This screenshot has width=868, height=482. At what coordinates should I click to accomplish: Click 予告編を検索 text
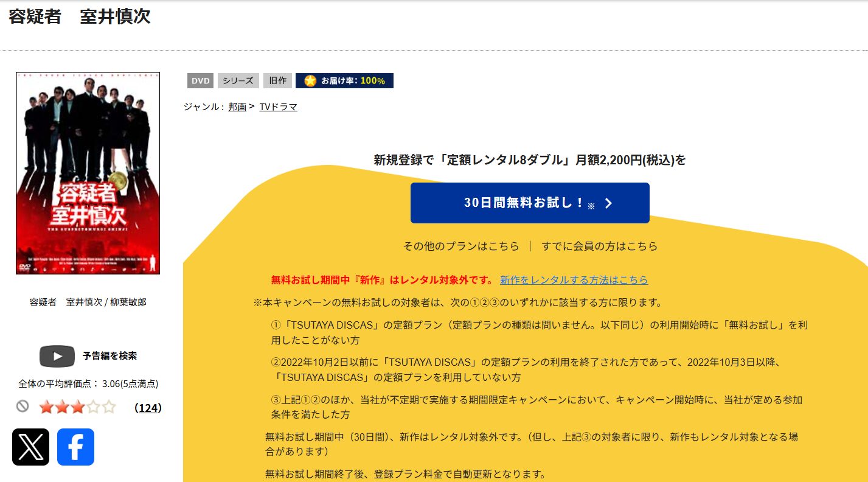tap(109, 356)
